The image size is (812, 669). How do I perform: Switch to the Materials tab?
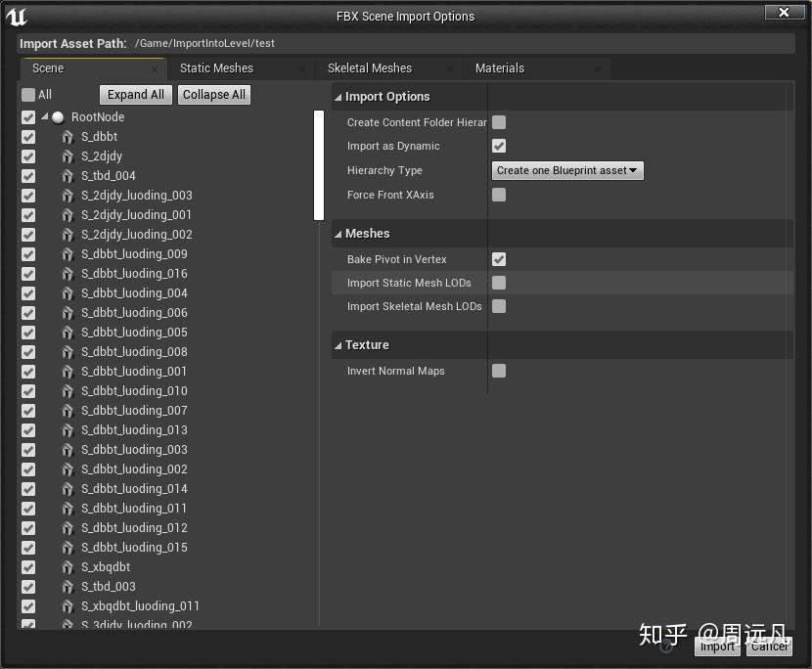point(500,68)
